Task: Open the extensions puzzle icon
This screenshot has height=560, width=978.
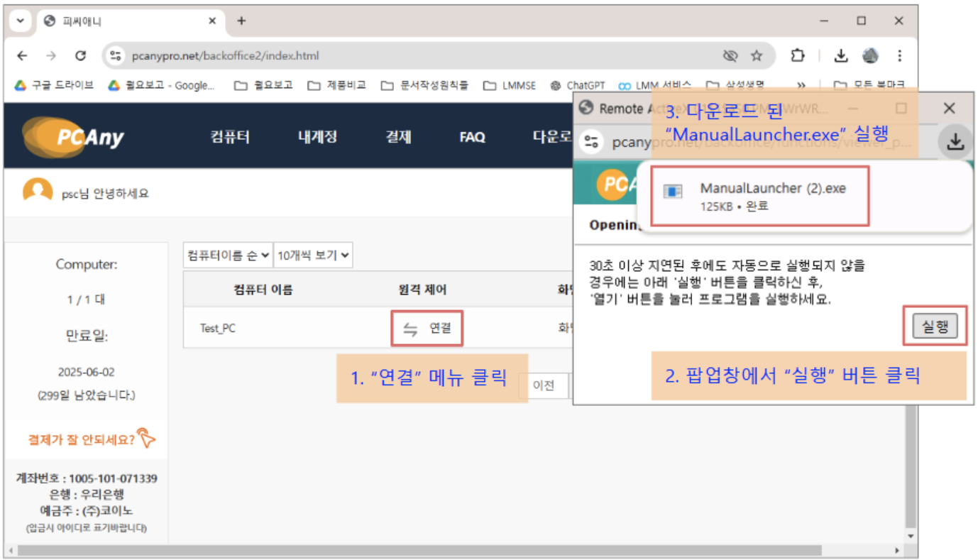Action: tap(797, 55)
